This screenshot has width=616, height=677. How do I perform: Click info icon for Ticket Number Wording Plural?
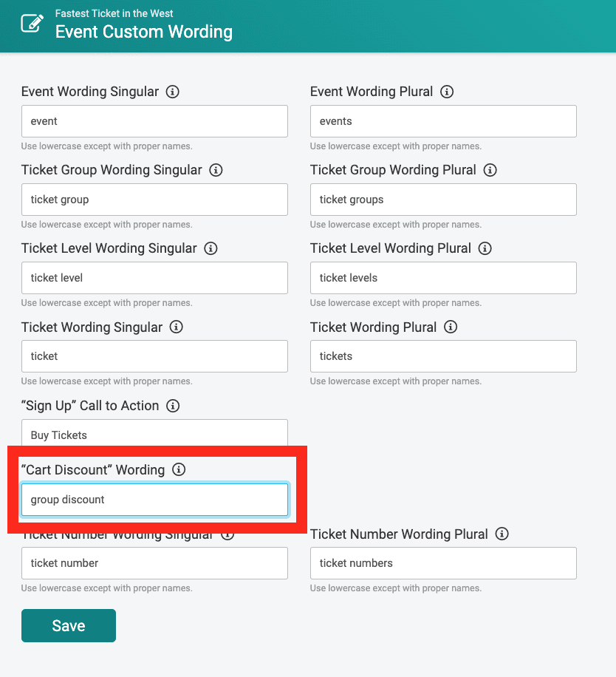coord(502,534)
